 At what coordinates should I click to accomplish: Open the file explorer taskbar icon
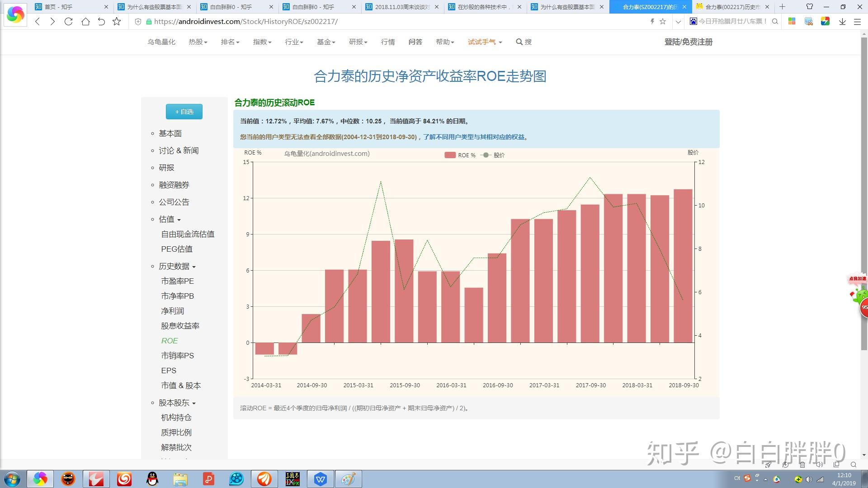tap(180, 479)
